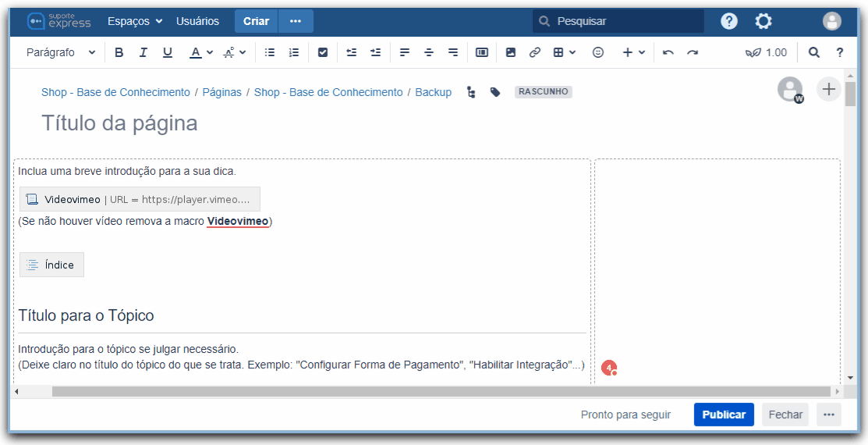Screen dimensions: 868x445
Task: Open the insert table dropdown
Action: click(565, 52)
